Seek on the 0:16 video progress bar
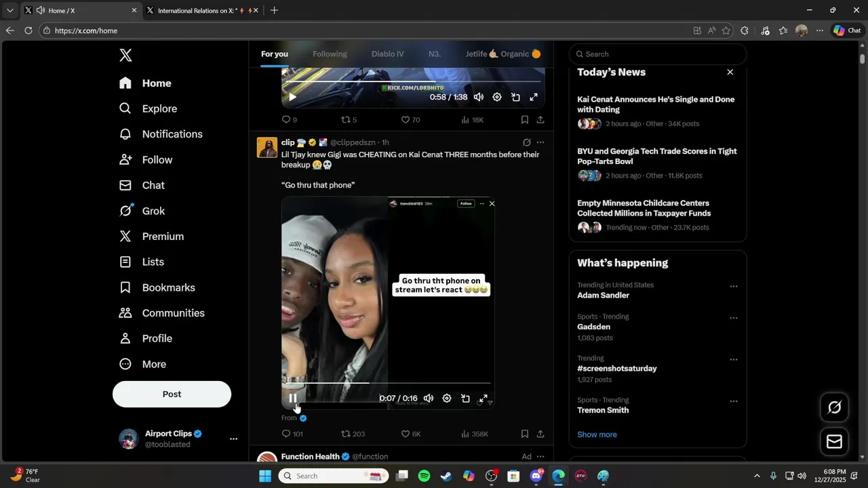The height and width of the screenshot is (488, 868). (x=387, y=383)
